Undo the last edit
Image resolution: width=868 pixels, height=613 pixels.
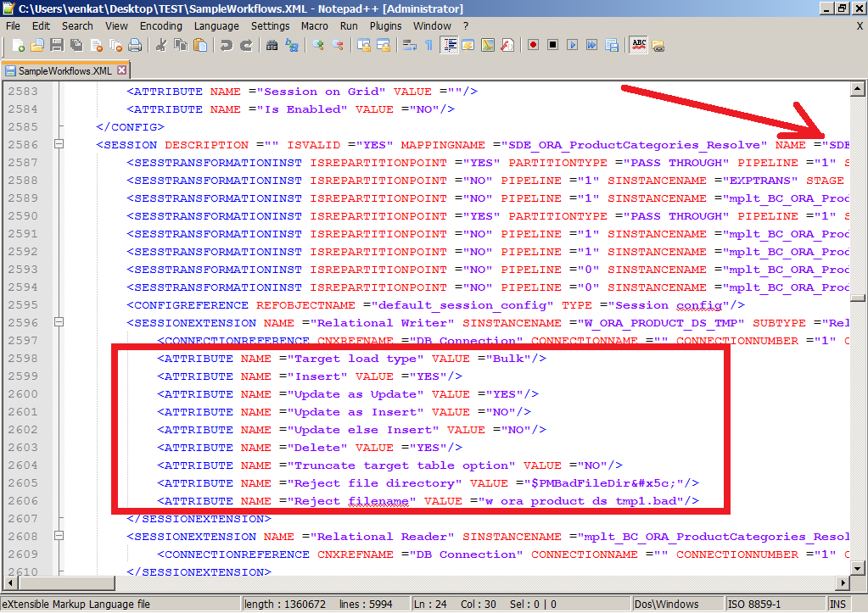coord(226,46)
